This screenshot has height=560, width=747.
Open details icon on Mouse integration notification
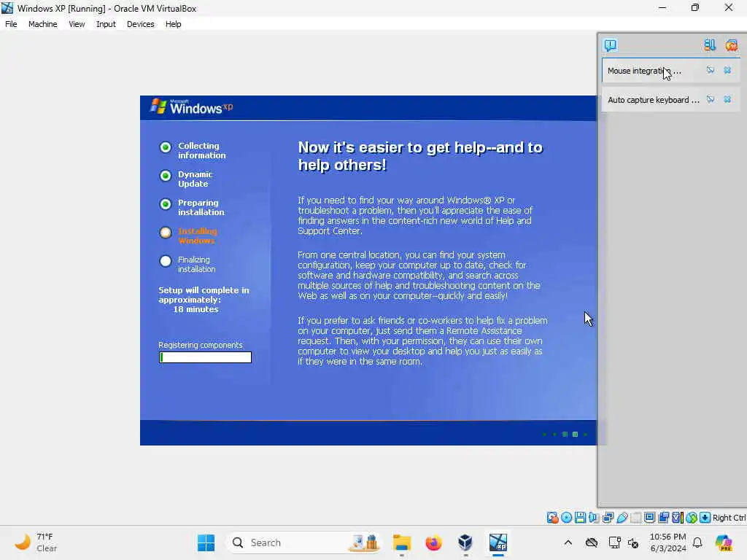711,70
